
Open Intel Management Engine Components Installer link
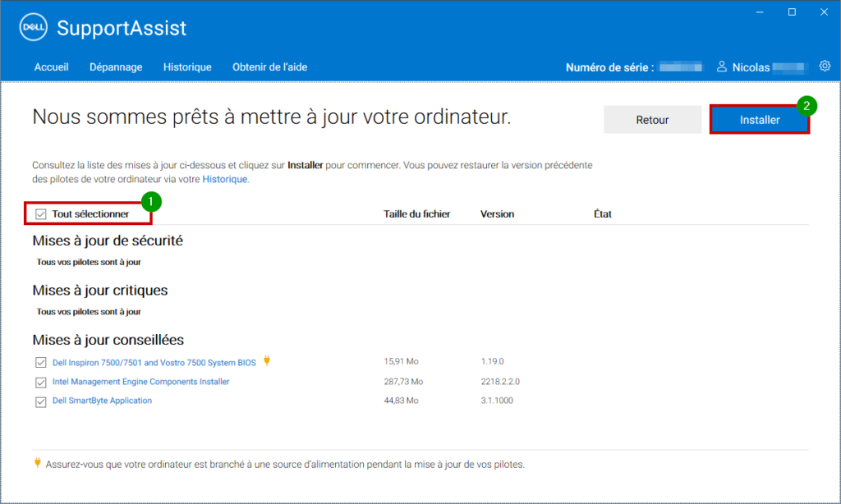[x=140, y=382]
